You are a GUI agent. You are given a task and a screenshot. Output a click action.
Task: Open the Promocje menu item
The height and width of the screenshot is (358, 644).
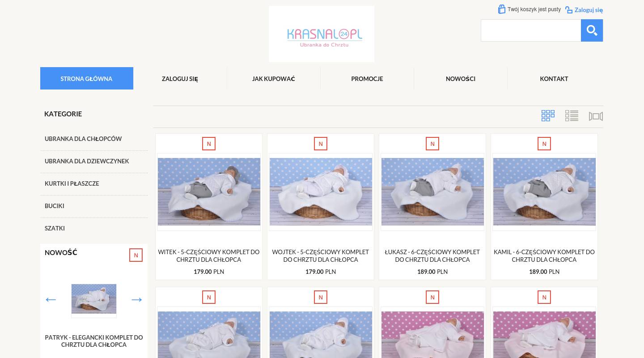tap(367, 79)
